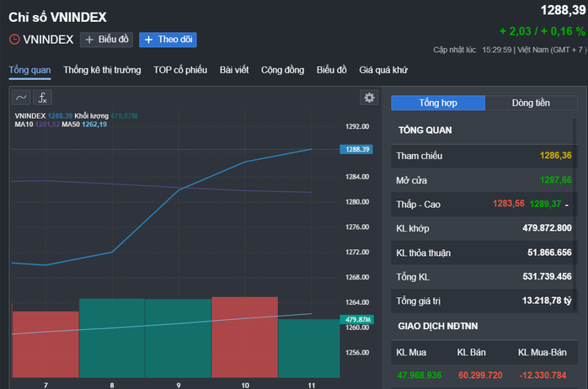Click KL Mua-Bán value -12.330.784
The image size is (588, 389).
pyautogui.click(x=543, y=376)
